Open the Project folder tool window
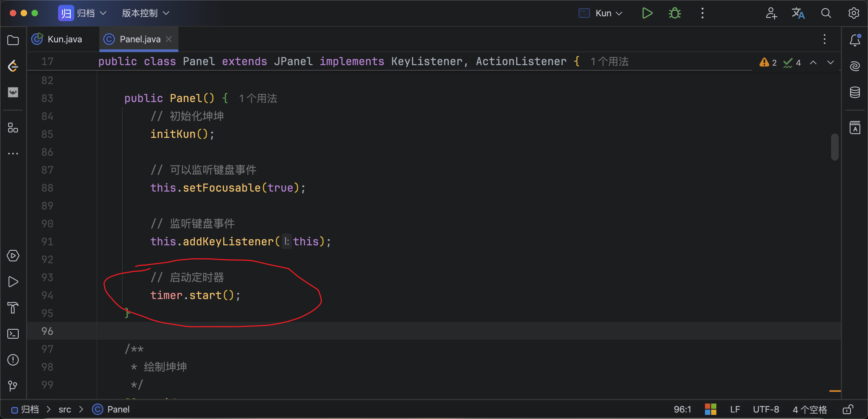The width and height of the screenshot is (868, 419). pos(13,40)
